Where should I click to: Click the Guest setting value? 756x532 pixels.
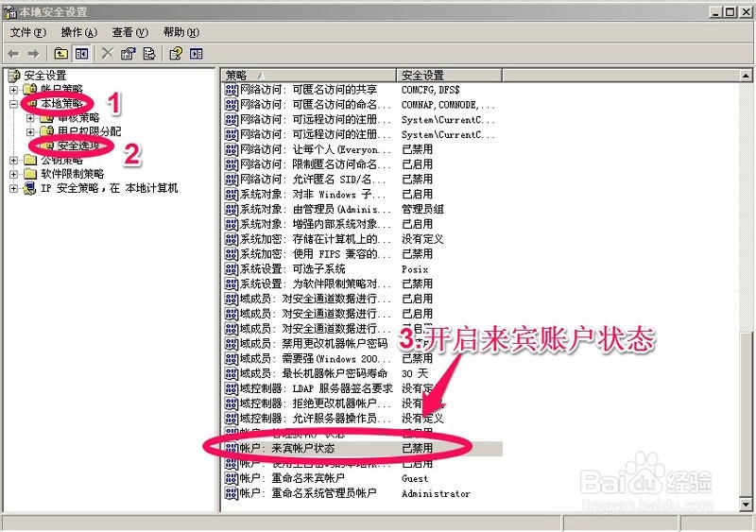click(415, 478)
